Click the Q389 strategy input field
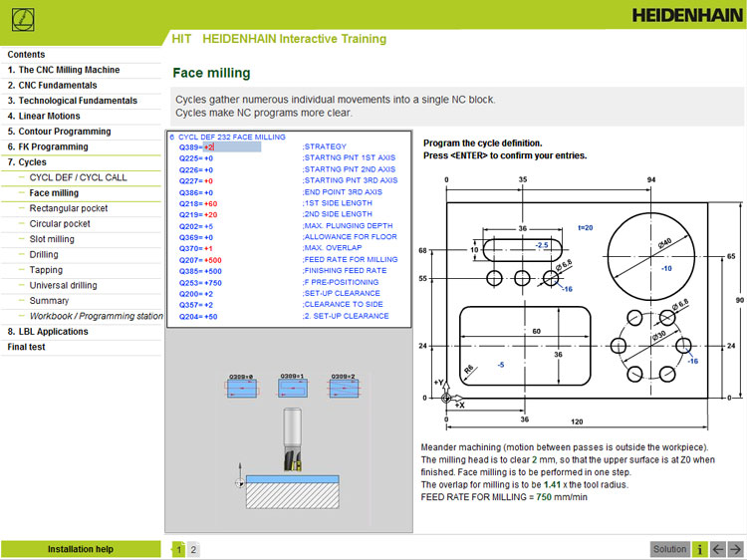The width and height of the screenshot is (747, 560). [232, 147]
